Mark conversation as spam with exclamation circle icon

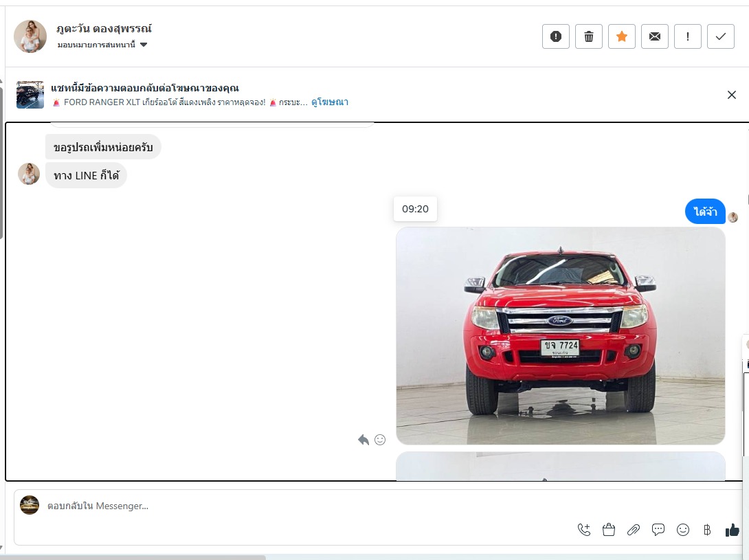(x=555, y=36)
